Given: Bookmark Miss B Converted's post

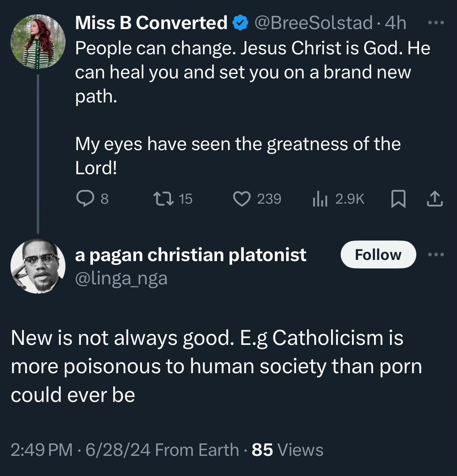Looking at the screenshot, I should click(x=398, y=199).
